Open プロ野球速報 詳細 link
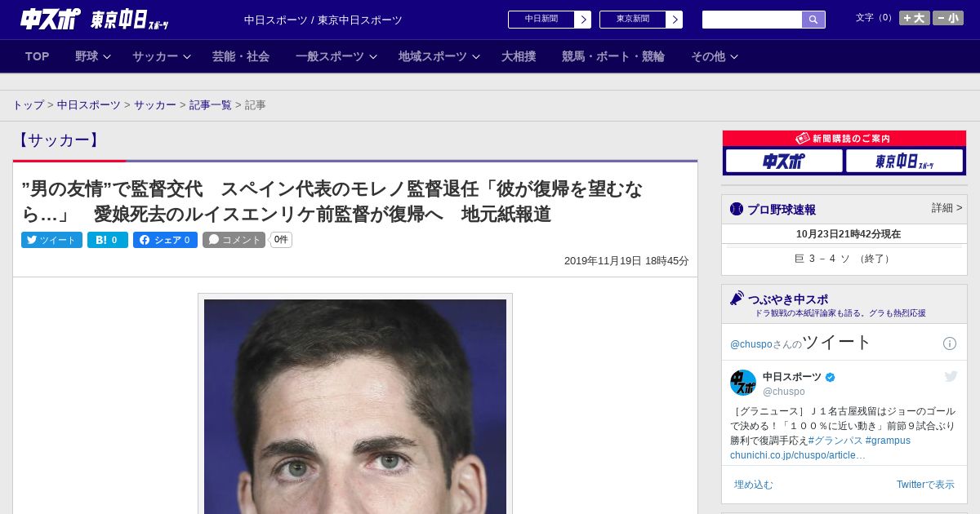Image resolution: width=980 pixels, height=514 pixels. point(947,208)
